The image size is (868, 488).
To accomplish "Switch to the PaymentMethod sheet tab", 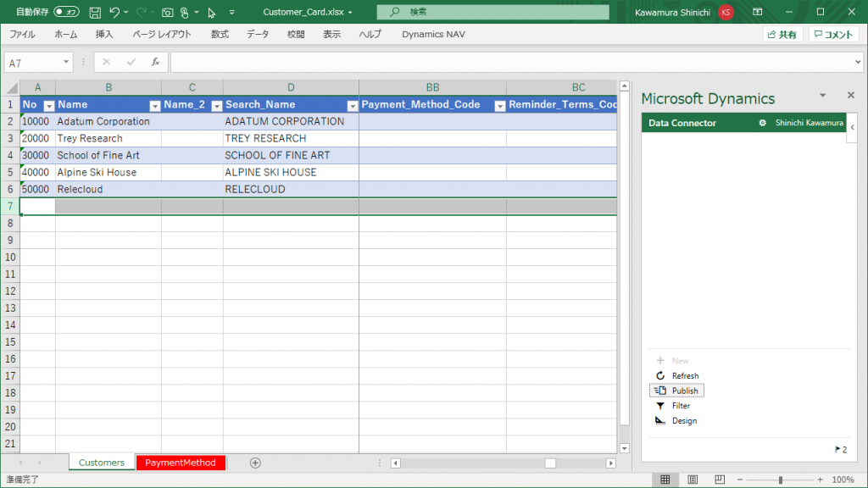I will click(181, 463).
